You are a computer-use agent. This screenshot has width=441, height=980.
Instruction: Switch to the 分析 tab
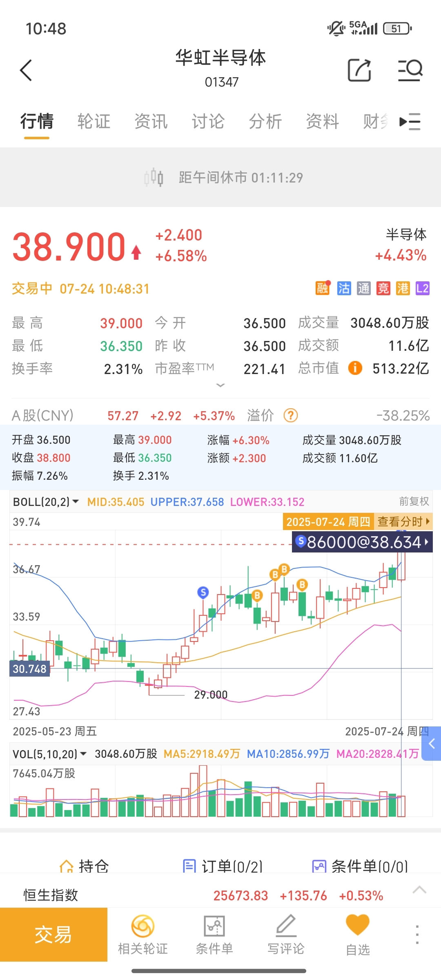265,121
